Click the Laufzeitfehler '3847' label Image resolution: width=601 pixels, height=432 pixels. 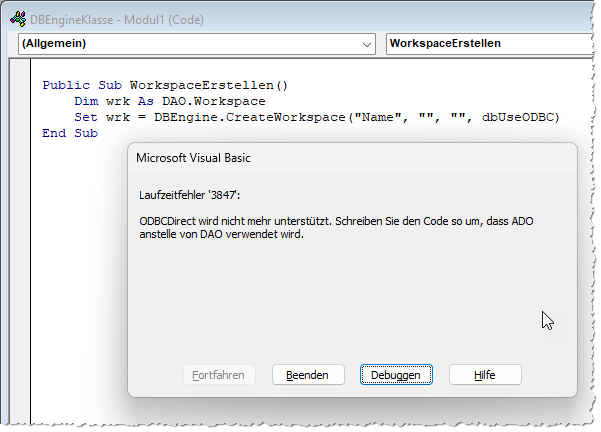click(190, 193)
